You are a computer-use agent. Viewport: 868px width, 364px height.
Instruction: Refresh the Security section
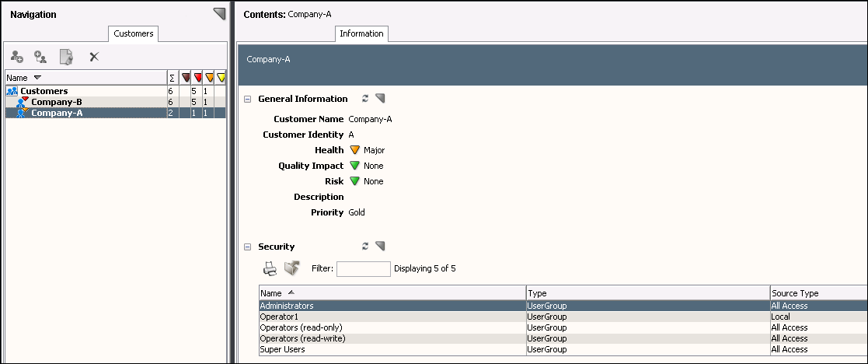365,247
